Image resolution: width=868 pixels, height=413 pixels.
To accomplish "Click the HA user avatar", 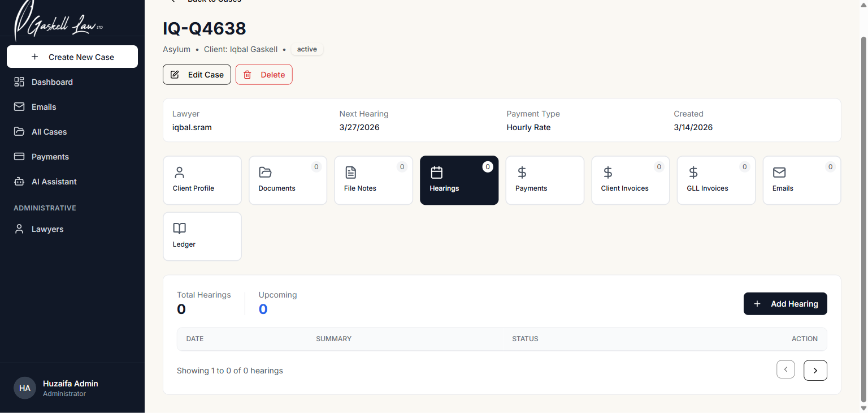I will pyautogui.click(x=25, y=388).
